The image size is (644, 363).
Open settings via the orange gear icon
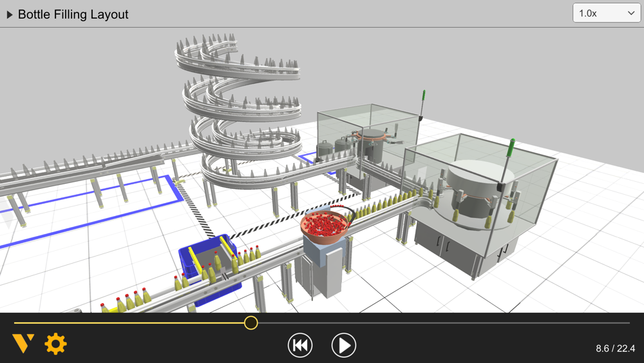coord(55,344)
